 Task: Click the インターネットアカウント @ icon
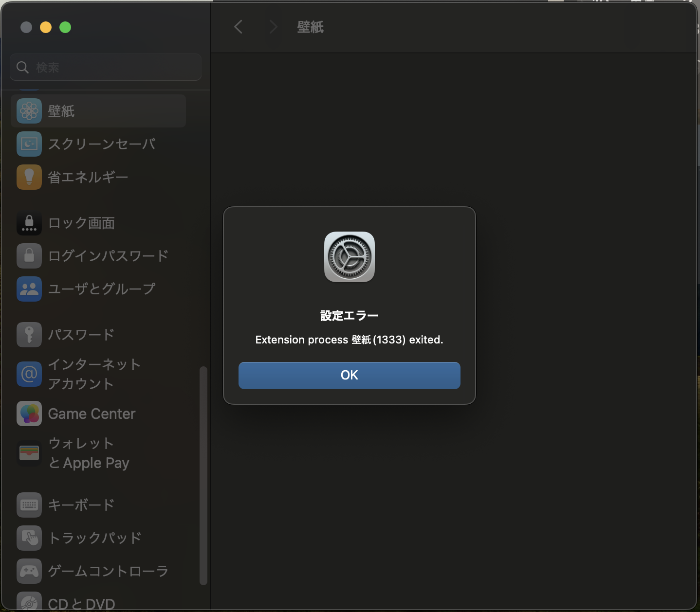pos(29,374)
